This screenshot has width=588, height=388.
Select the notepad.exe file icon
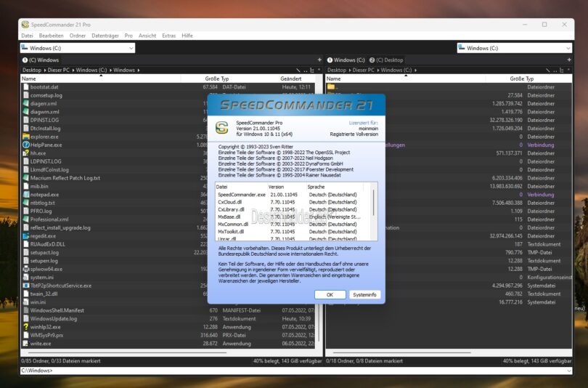[x=26, y=195]
